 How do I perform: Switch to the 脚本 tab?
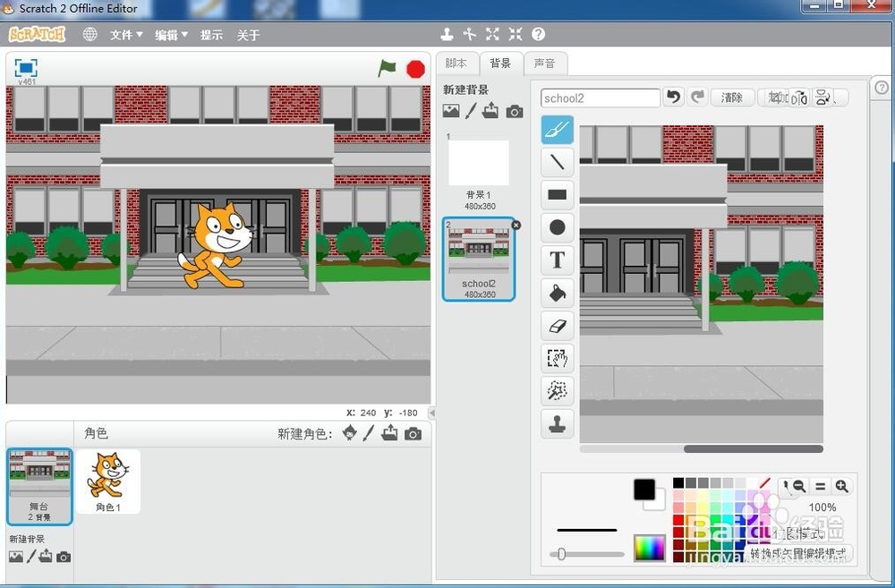456,64
